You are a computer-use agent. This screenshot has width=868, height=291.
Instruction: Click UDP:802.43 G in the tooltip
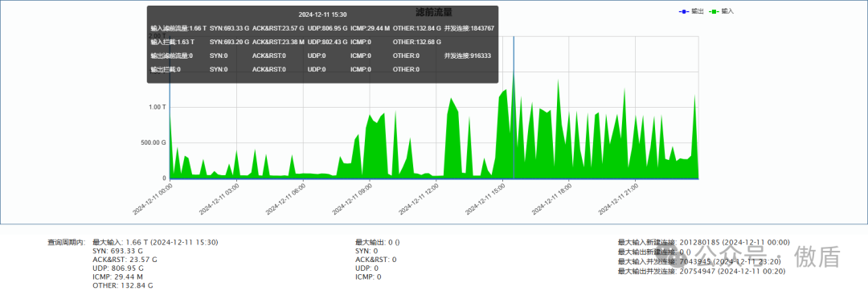point(328,42)
